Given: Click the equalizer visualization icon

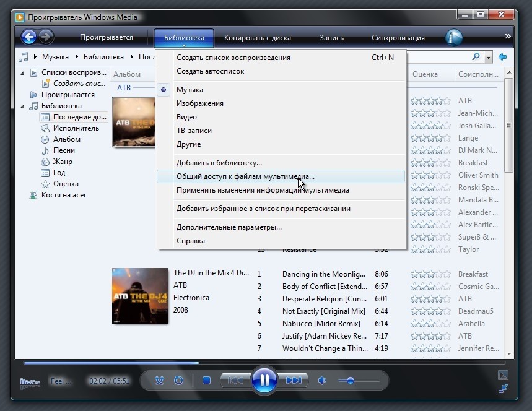Looking at the screenshot, I should click(30, 383).
